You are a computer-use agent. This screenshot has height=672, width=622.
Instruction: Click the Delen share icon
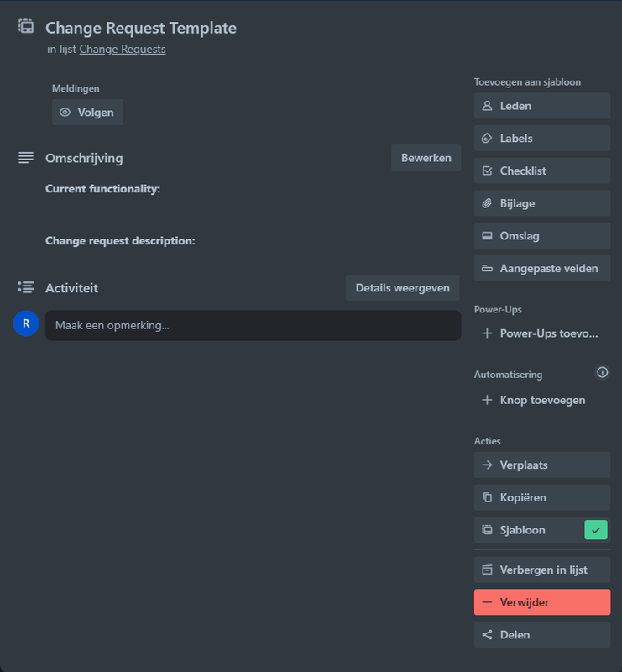[x=487, y=635]
